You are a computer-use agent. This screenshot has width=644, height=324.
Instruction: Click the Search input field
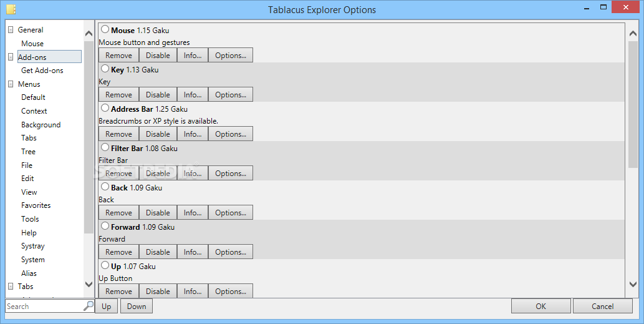coord(44,306)
